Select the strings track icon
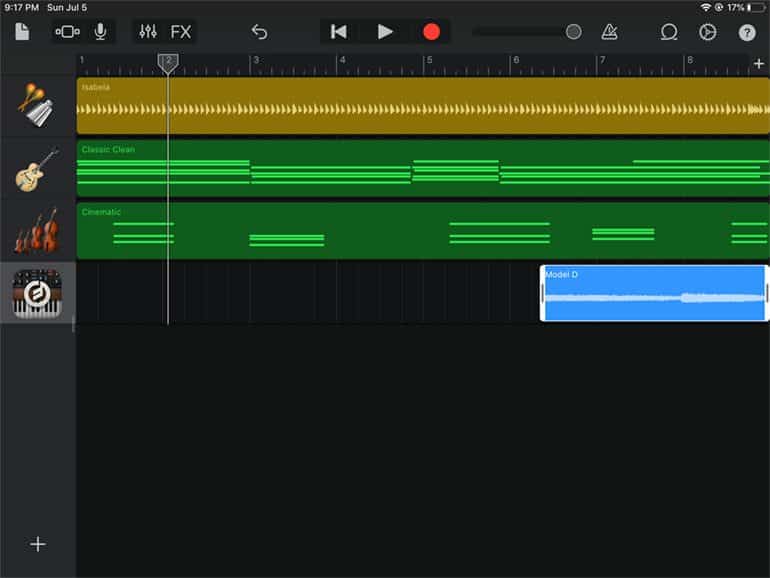 pyautogui.click(x=37, y=231)
